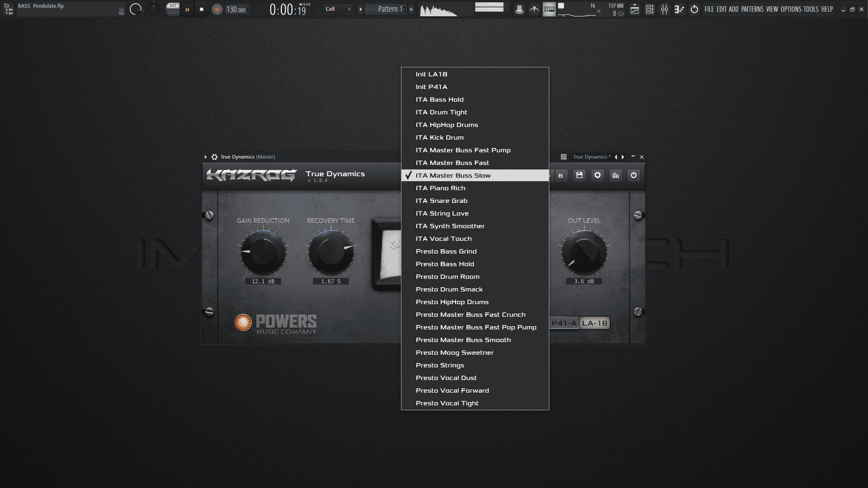
Task: Switch to LA-1B compressor model
Action: pos(595,323)
